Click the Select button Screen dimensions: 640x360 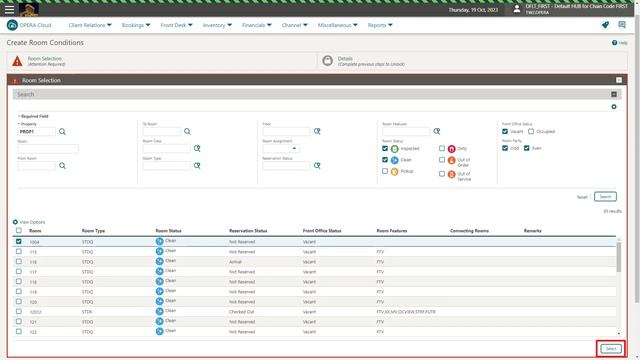pos(611,349)
